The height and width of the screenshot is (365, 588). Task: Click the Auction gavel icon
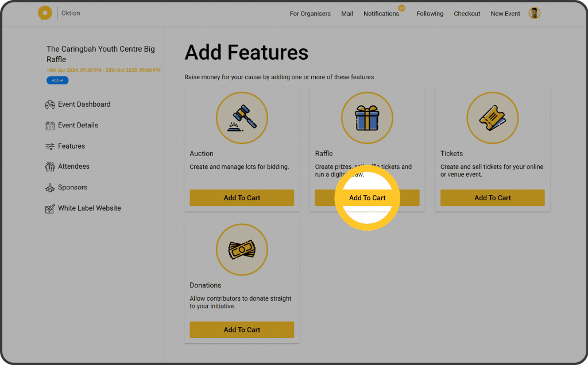[242, 118]
